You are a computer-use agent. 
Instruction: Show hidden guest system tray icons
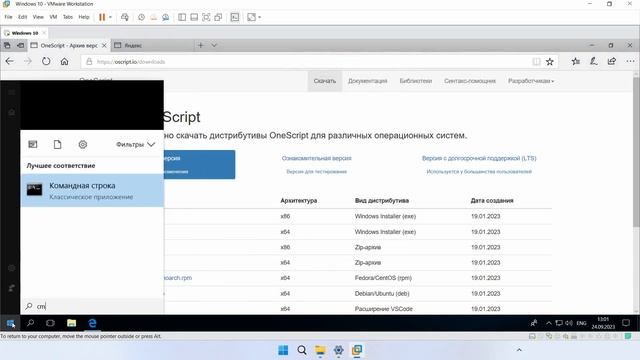click(x=549, y=323)
